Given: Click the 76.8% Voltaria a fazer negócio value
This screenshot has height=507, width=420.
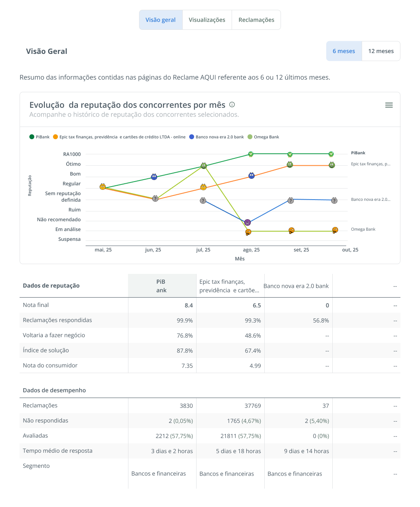Looking at the screenshot, I should pos(185,336).
